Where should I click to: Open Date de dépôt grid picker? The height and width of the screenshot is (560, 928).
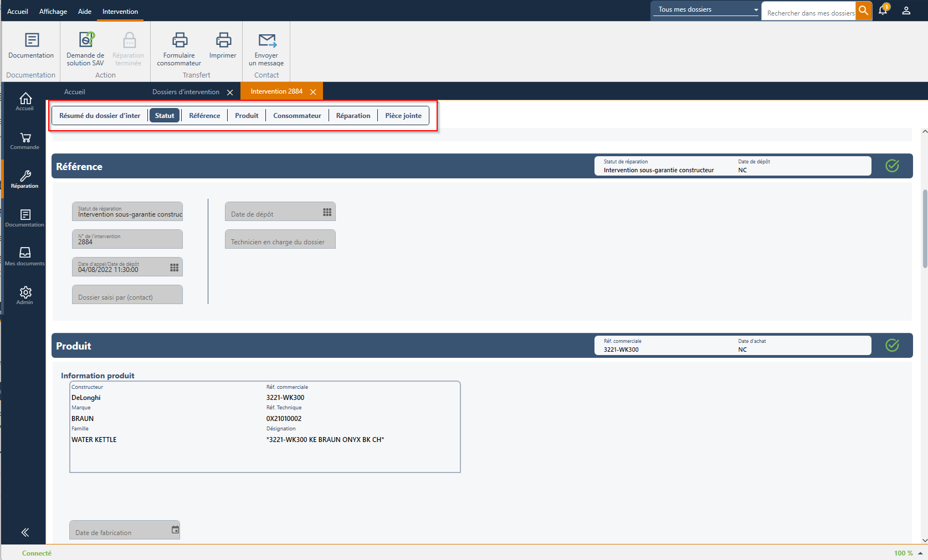click(x=327, y=213)
